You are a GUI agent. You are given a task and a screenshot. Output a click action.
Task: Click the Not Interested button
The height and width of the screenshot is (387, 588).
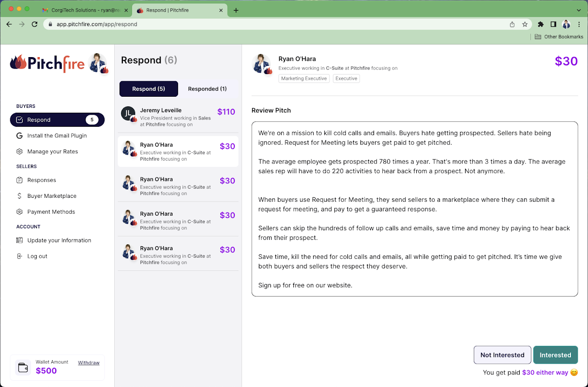(502, 355)
